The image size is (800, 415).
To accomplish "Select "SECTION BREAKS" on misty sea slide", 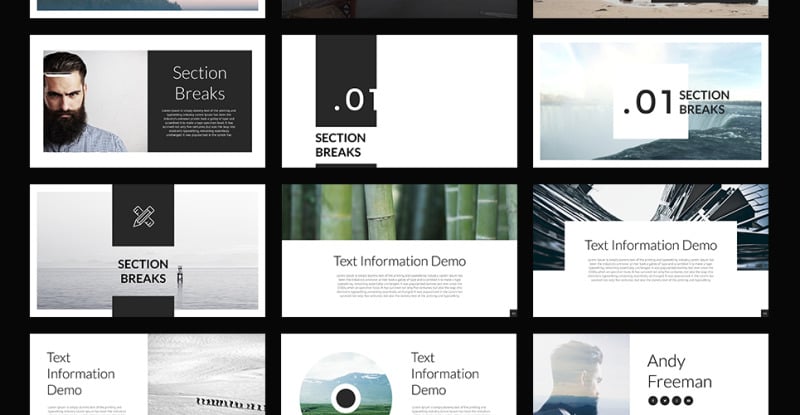I will pyautogui.click(x=143, y=271).
